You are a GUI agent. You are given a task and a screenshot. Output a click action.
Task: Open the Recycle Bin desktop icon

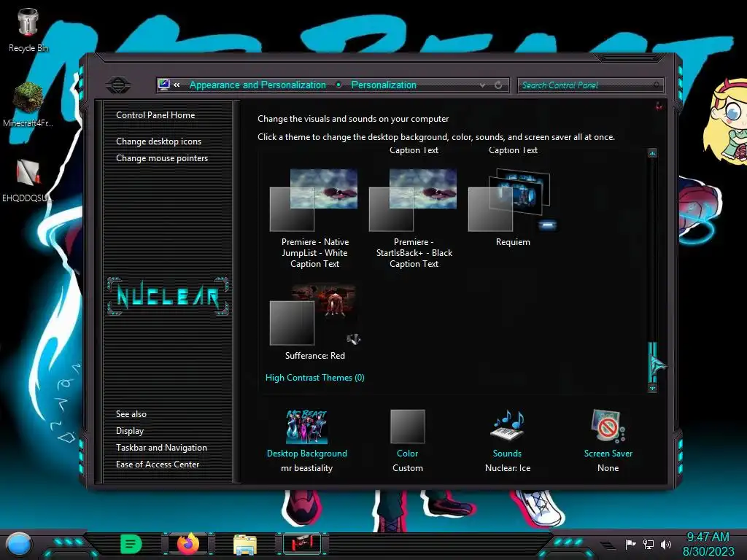(x=28, y=29)
